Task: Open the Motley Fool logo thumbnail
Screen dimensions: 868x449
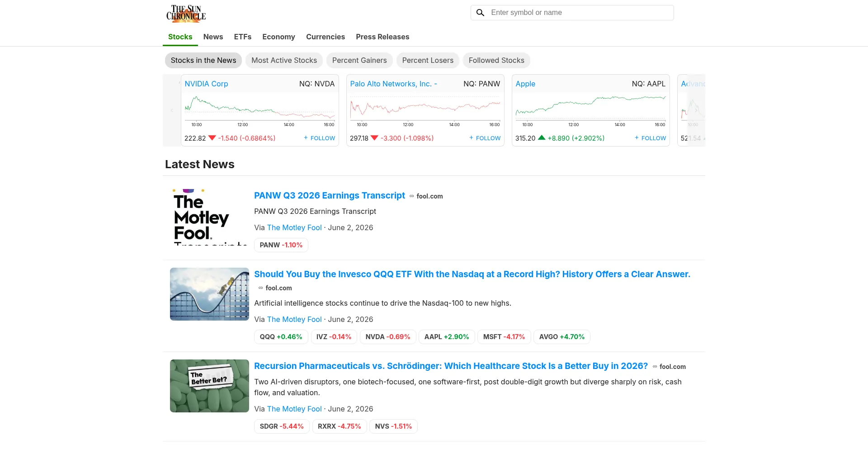Action: pos(209,217)
